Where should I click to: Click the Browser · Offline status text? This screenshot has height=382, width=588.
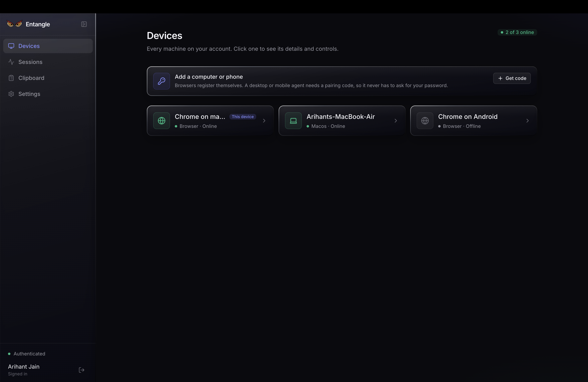click(462, 126)
